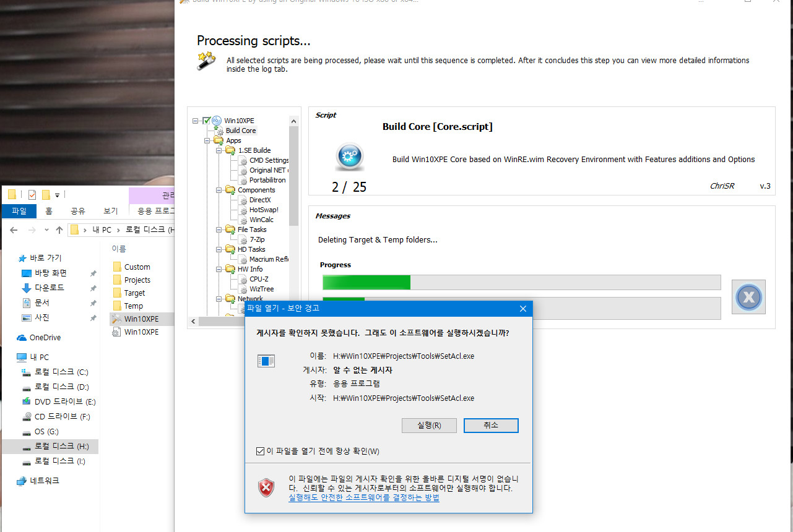Select the Build Core tree item
This screenshot has width=793, height=532.
241,131
